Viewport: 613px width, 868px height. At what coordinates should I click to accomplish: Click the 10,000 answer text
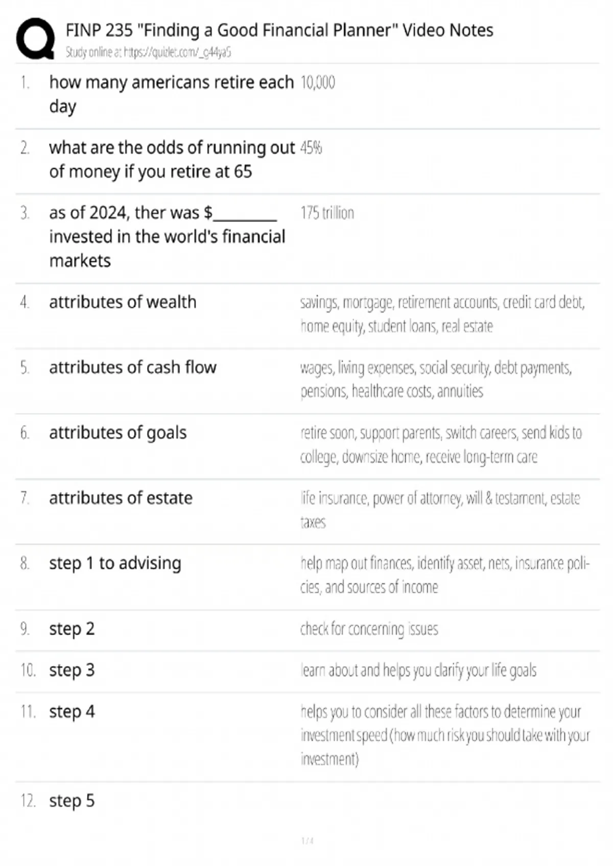pyautogui.click(x=318, y=83)
